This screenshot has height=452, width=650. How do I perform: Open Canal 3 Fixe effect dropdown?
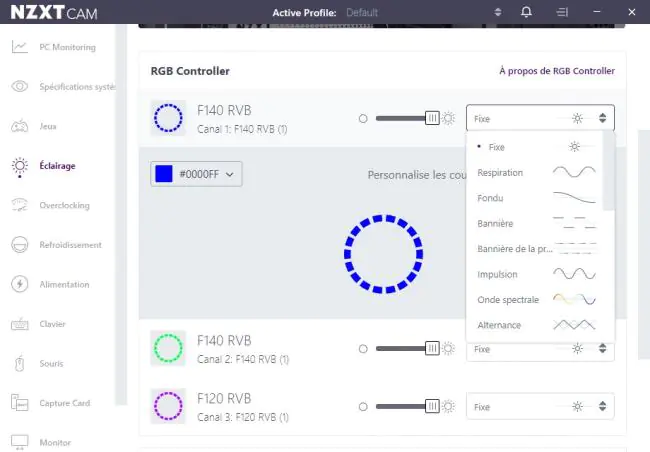click(540, 407)
